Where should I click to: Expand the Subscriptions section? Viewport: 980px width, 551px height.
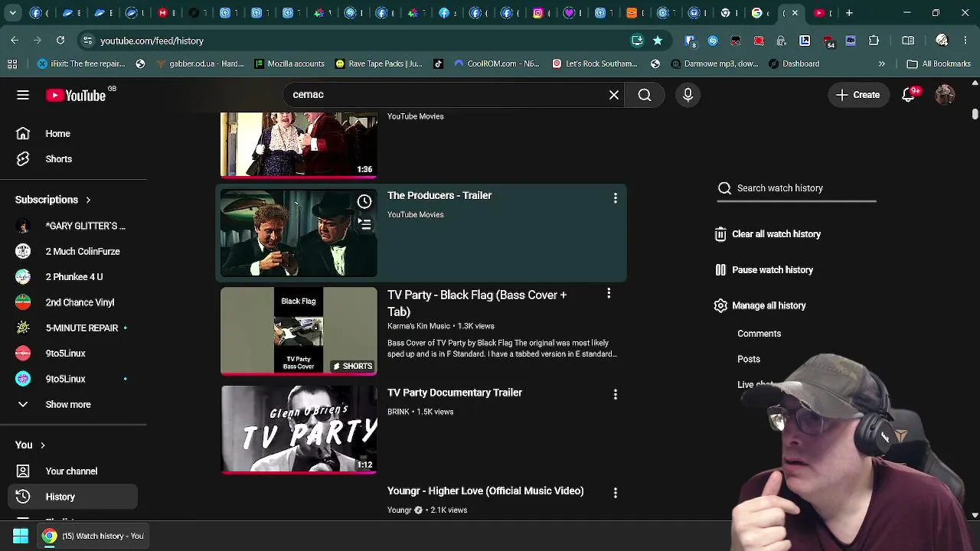coord(54,200)
